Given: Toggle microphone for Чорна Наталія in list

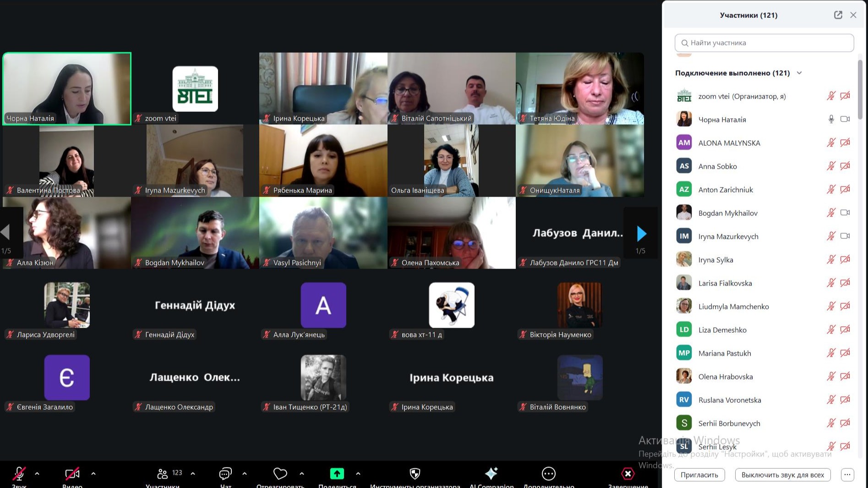Looking at the screenshot, I should pyautogui.click(x=831, y=119).
